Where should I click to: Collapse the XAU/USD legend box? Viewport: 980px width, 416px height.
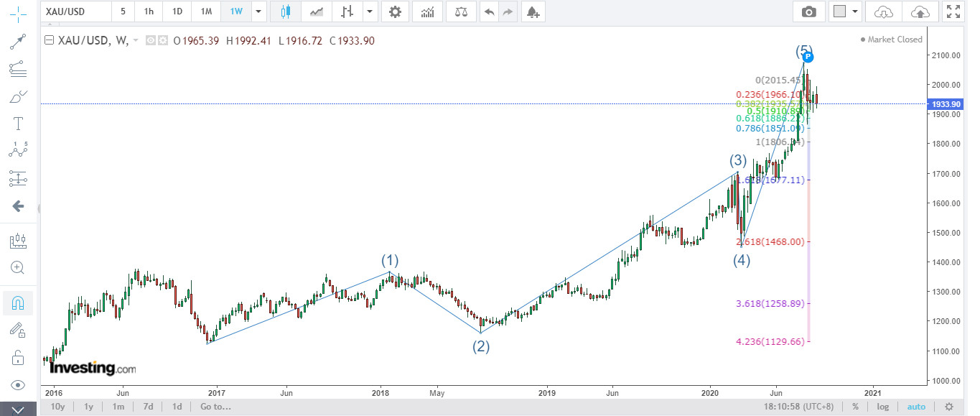pyautogui.click(x=49, y=40)
